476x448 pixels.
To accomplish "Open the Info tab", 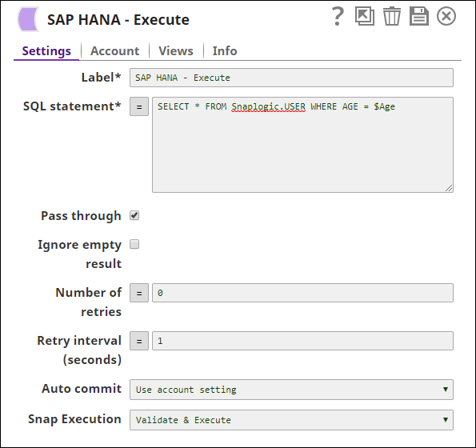I will pos(225,50).
